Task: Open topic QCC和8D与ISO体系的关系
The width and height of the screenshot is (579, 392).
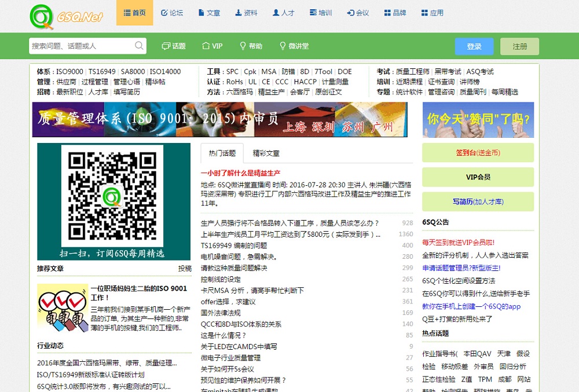Action: pos(241,324)
